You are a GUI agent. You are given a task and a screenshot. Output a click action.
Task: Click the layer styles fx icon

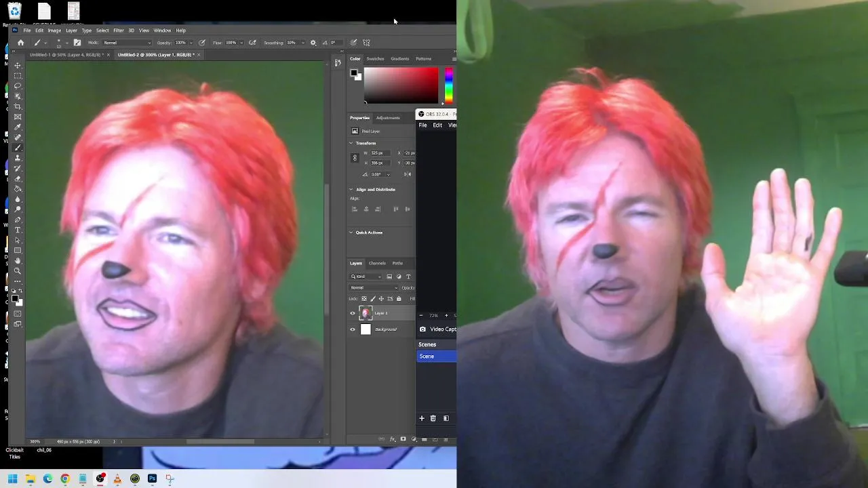click(392, 439)
